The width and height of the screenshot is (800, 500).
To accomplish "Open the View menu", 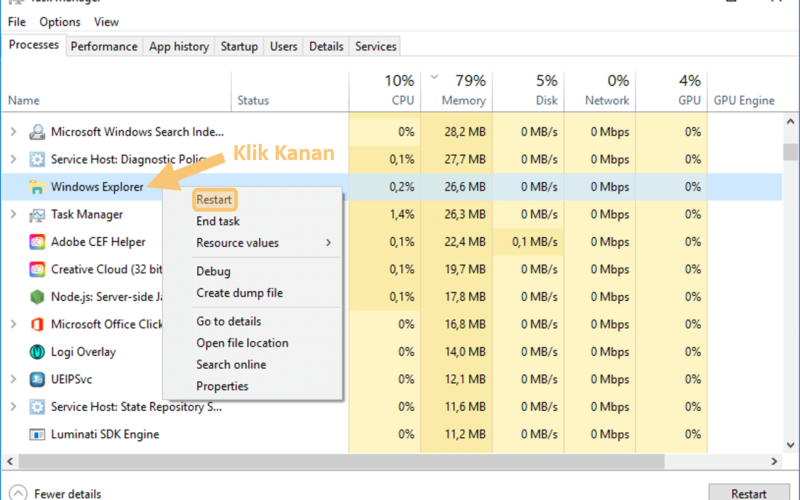I will click(x=106, y=22).
